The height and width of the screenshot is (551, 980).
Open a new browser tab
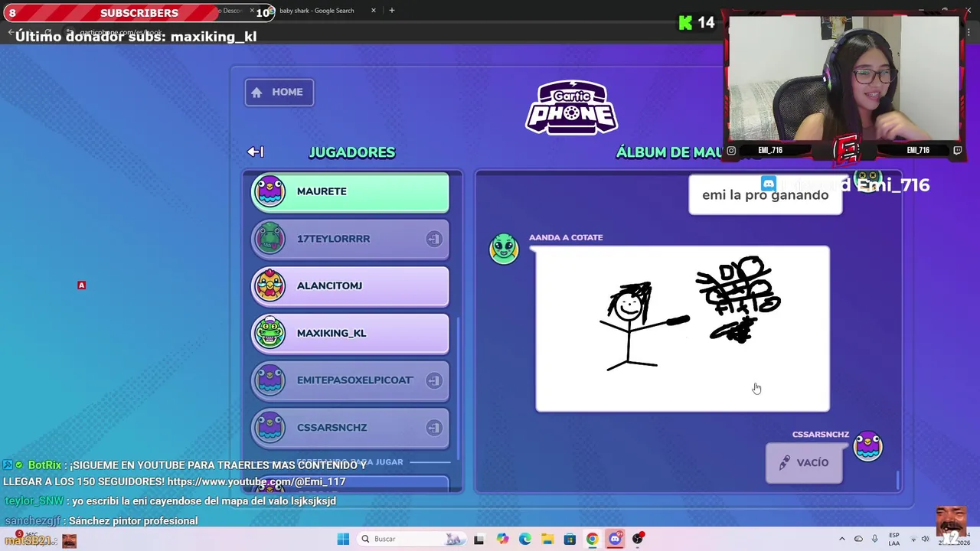pyautogui.click(x=392, y=11)
